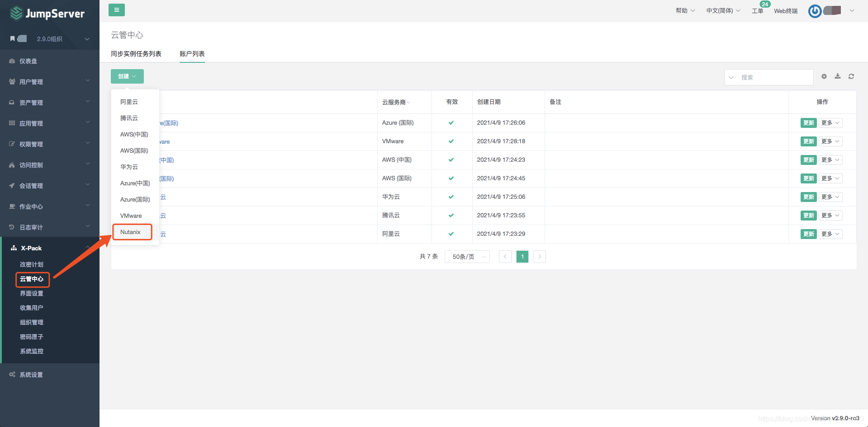
Task: Open the search field filter chevron
Action: pyautogui.click(x=731, y=77)
